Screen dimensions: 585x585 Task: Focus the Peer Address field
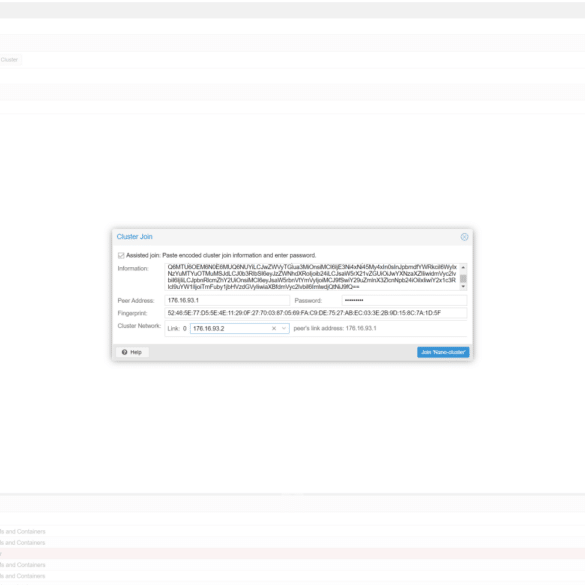[227, 300]
